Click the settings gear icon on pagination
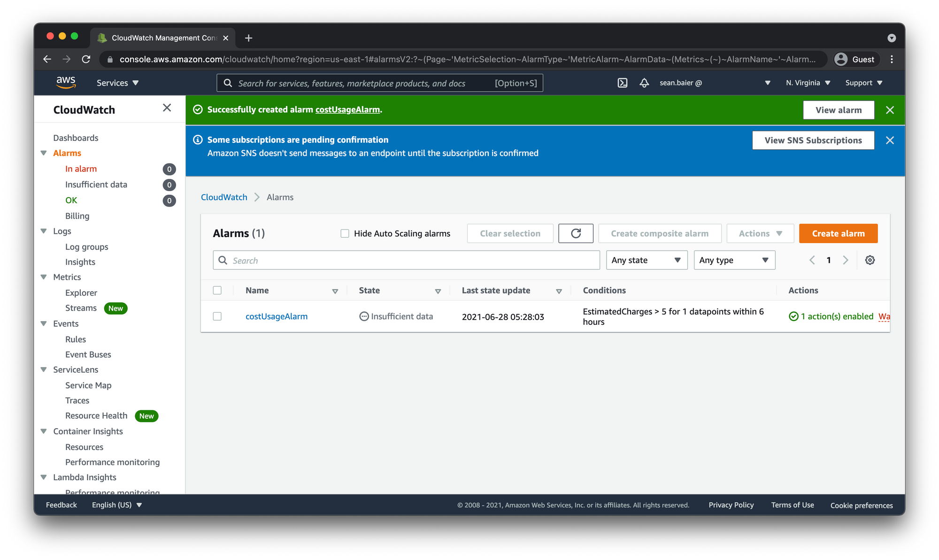The width and height of the screenshot is (939, 560). click(x=870, y=260)
